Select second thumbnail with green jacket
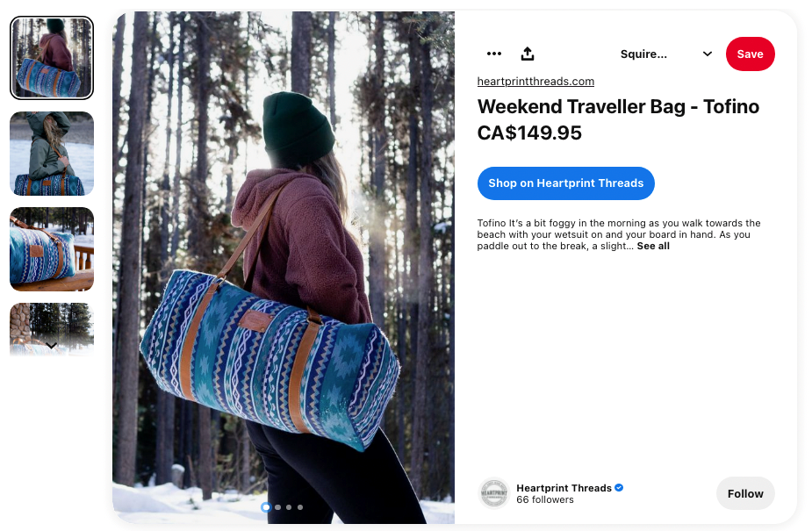This screenshot has height=531, width=812. click(x=52, y=154)
